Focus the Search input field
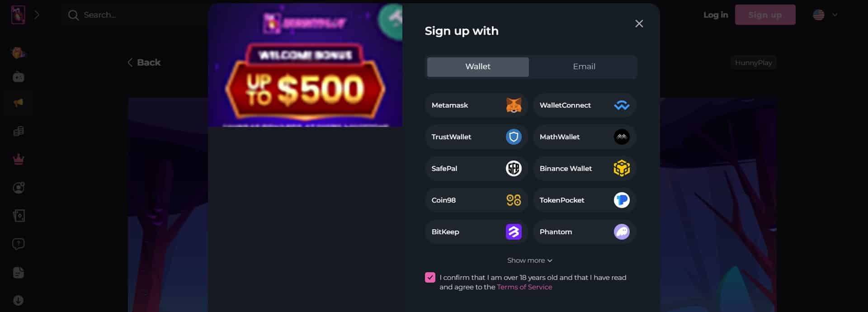 [136, 15]
